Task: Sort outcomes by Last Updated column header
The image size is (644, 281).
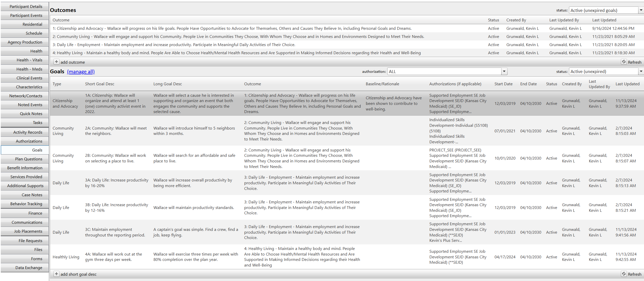Action: (604, 20)
